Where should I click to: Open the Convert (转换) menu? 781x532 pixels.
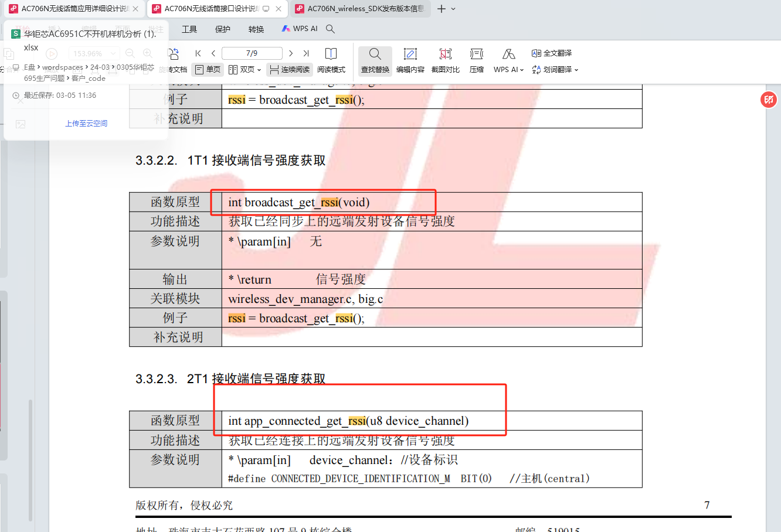pos(256,29)
